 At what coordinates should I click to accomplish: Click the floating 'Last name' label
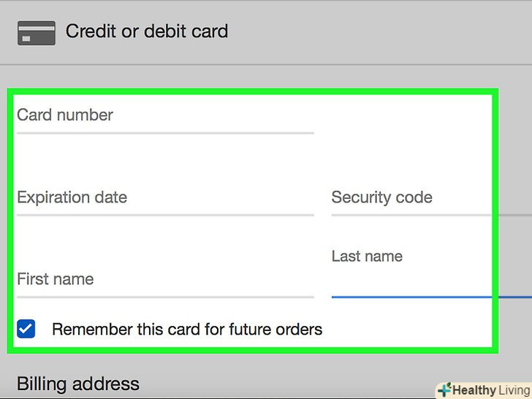pyautogui.click(x=367, y=256)
